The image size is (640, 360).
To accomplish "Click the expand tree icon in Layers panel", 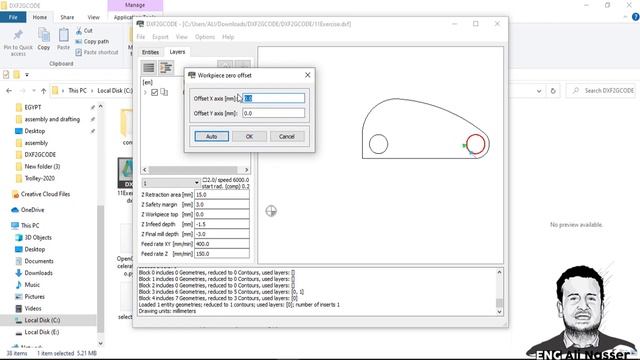I will click(x=166, y=68).
